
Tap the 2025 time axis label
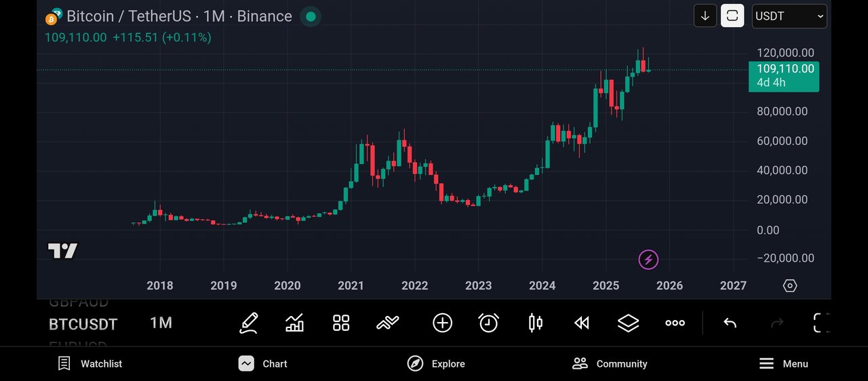606,286
